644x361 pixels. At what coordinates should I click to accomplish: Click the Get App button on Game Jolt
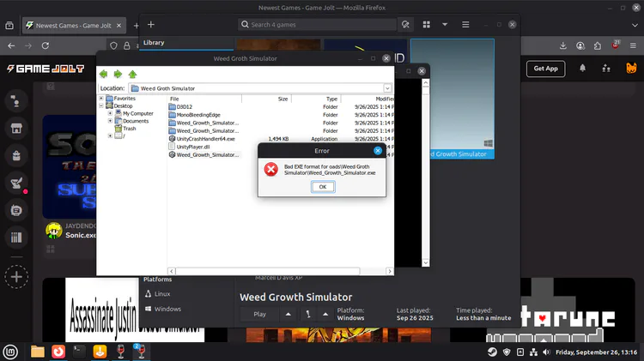545,69
